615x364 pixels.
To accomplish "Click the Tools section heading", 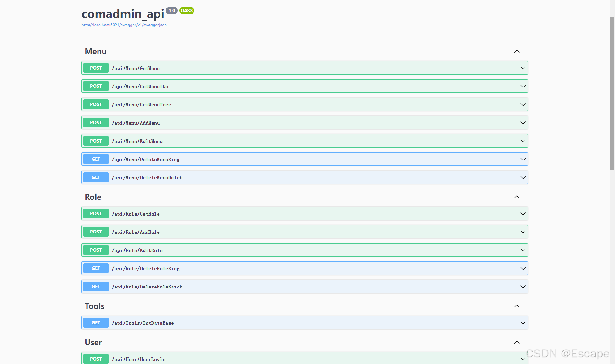I will click(x=95, y=306).
